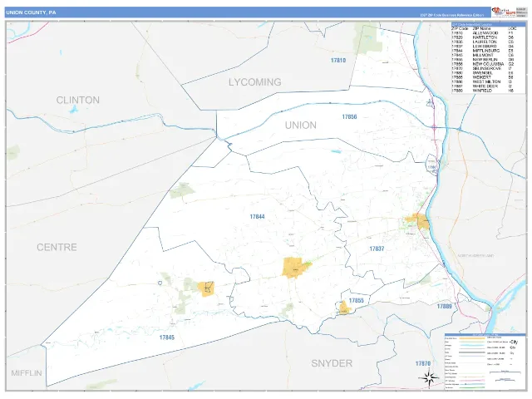Viewport: 532px width, 399px height.
Task: Click the WEST MILTON row in ZIP index
Action: pyautogui.click(x=483, y=81)
